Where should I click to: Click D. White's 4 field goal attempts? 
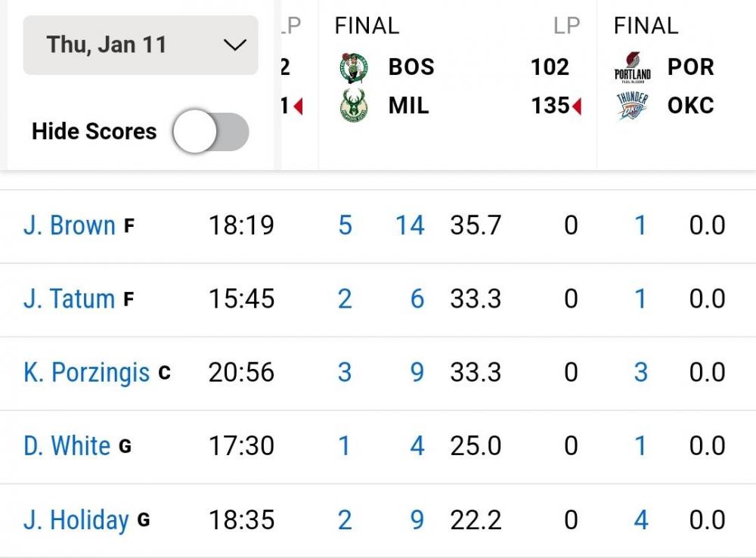417,446
